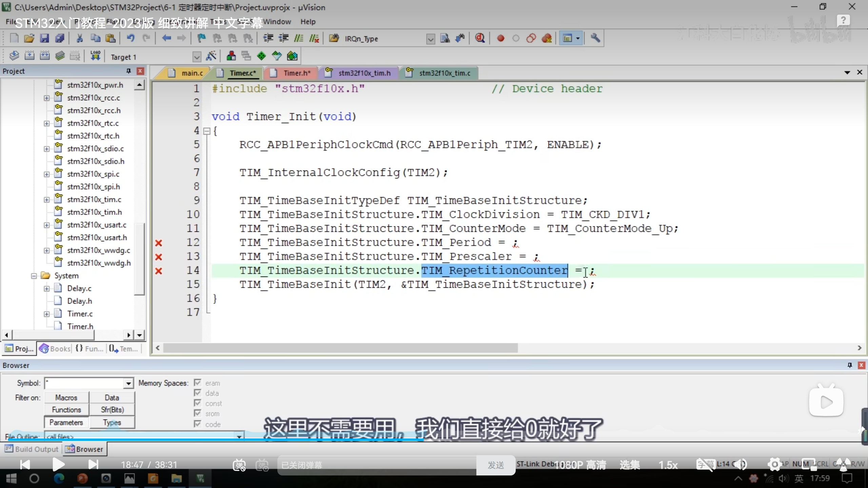Switch to the main.c editor tab
868x488 pixels.
coord(192,73)
